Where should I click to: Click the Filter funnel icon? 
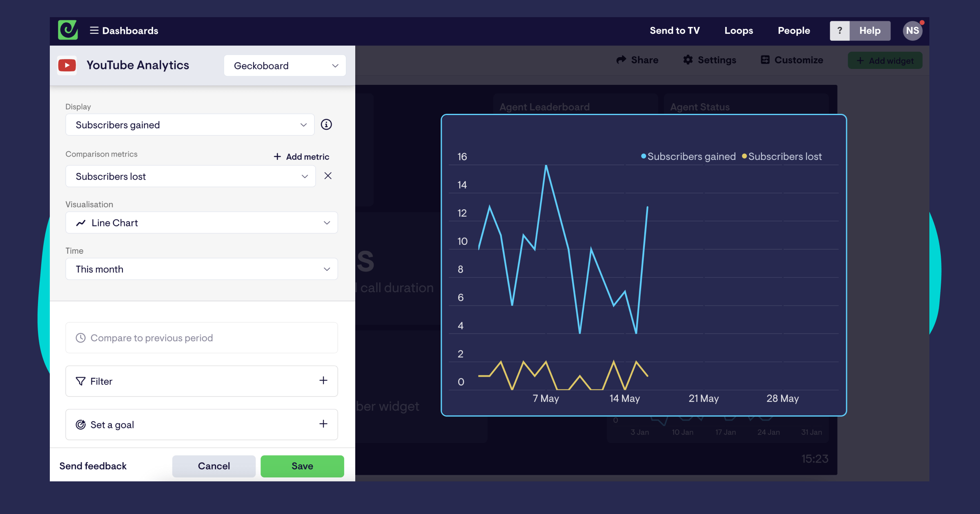pyautogui.click(x=80, y=381)
